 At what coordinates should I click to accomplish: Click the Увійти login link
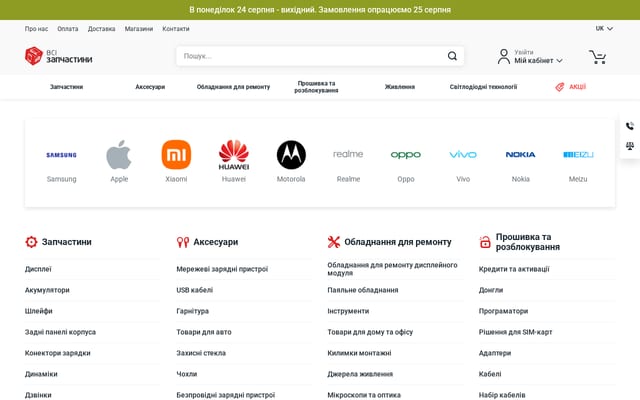pos(524,52)
